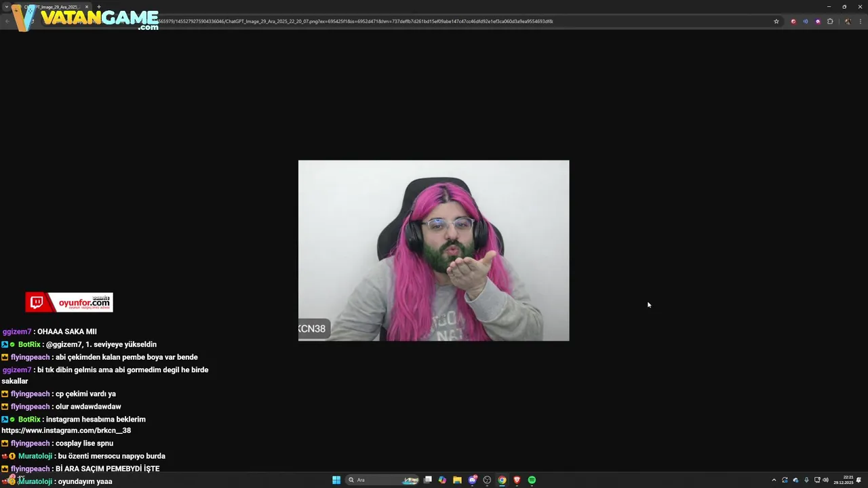Open the instagram.com/brkcn__38 link

click(x=66, y=430)
